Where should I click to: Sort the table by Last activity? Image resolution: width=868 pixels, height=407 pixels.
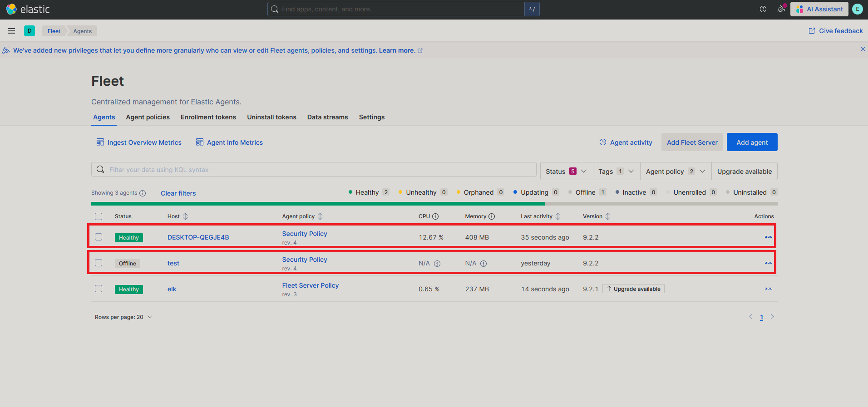point(541,216)
